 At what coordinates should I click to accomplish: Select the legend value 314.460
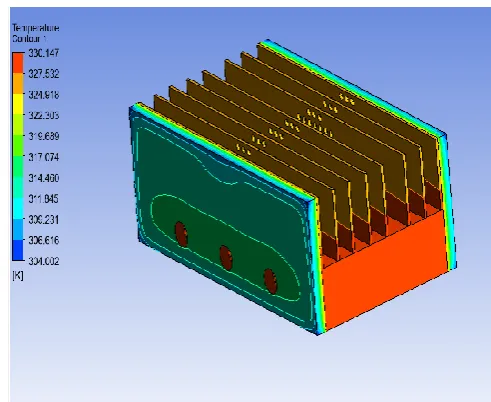(44, 178)
